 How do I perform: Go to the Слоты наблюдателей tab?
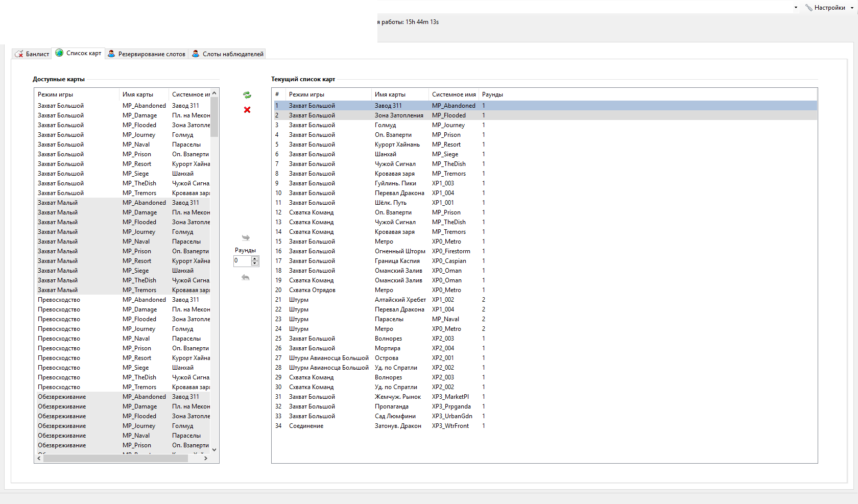228,54
